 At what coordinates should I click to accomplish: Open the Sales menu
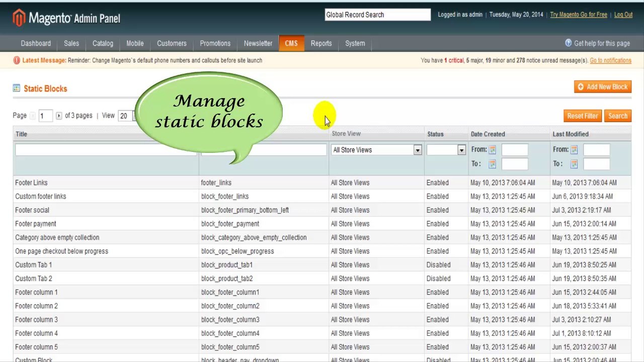[x=71, y=43]
